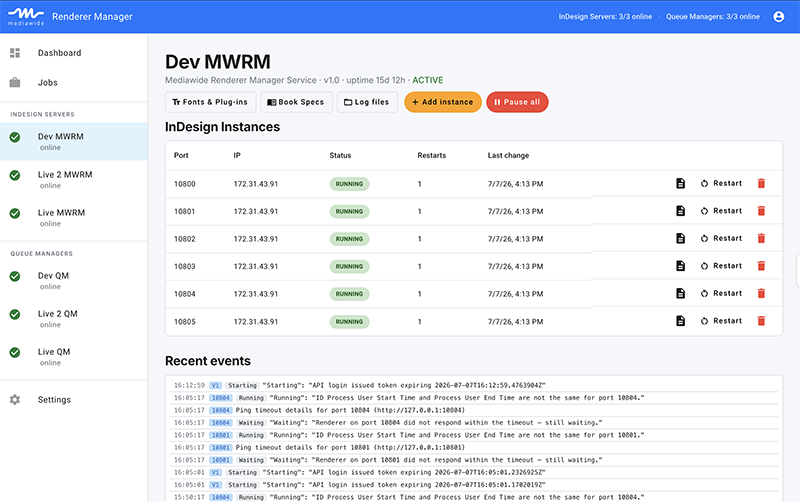Click the 16:05:17 Ping timeout 10804 event
Viewport: 800px width, 502px height.
pyautogui.click(x=474, y=410)
